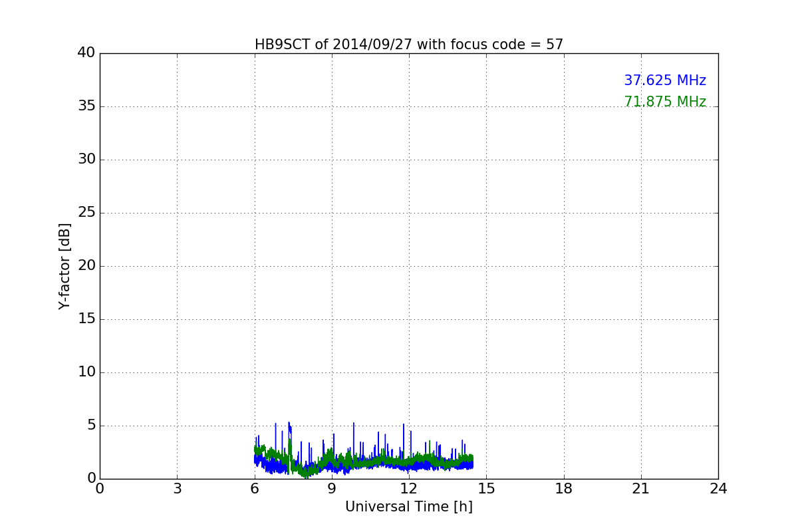The width and height of the screenshot is (798, 532).
Task: Click the y-axis tick label '40'
Action: (x=86, y=53)
